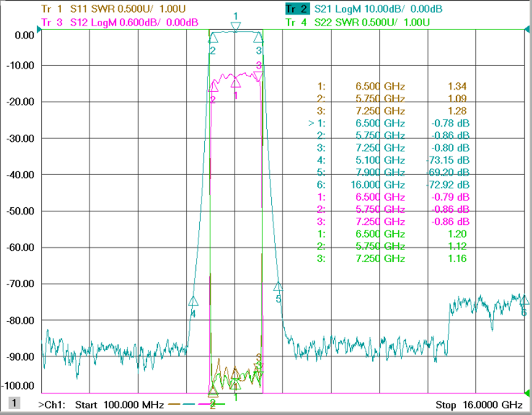Viewport: 532px width, 415px height.
Task: Click the channel 1 indicator box
Action: [14, 403]
